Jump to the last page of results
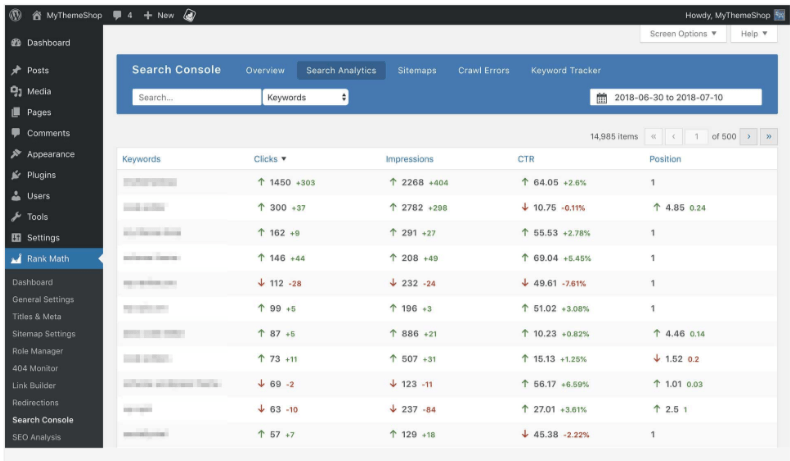The image size is (790, 461). (769, 136)
